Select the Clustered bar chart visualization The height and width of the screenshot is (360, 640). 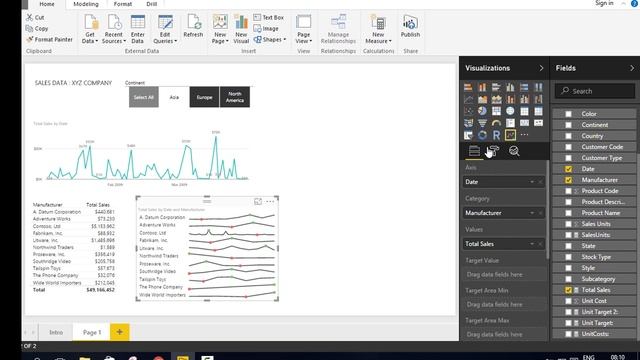496,87
